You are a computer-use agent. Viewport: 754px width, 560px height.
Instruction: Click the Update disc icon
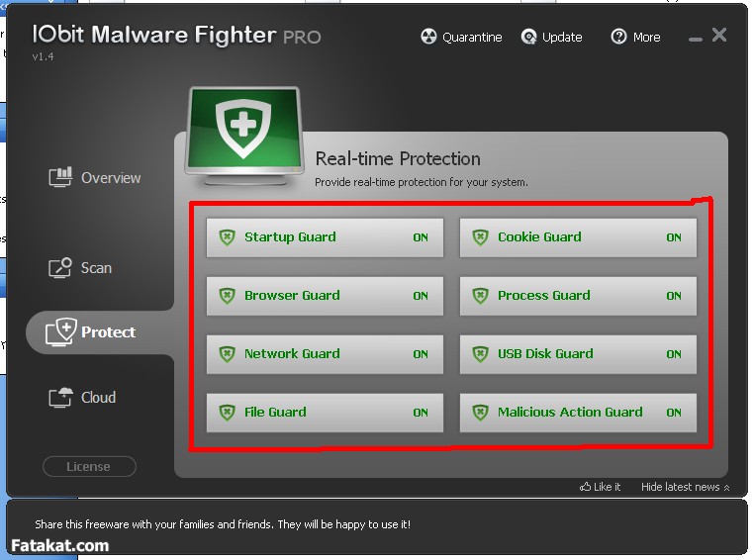528,37
